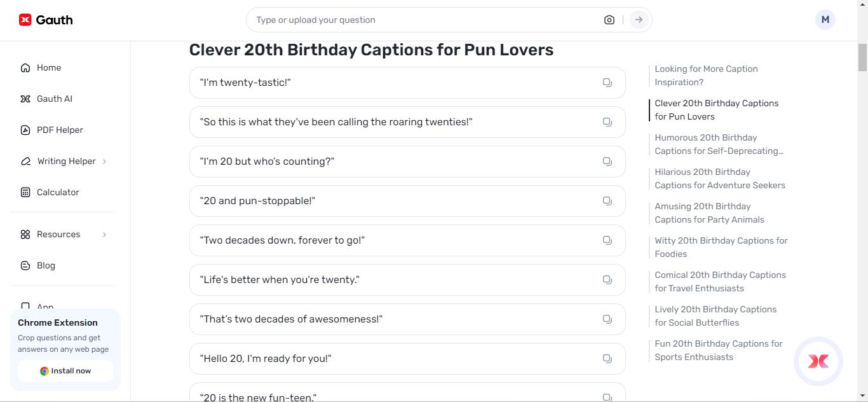Click the "M" profile avatar
The width and height of the screenshot is (868, 402).
coord(825,19)
